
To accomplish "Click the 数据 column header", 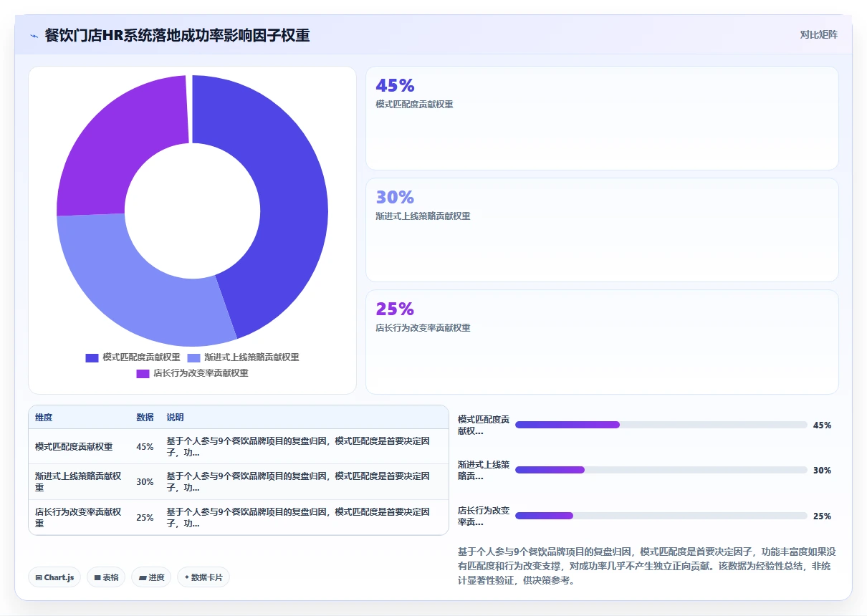I will pyautogui.click(x=145, y=417).
